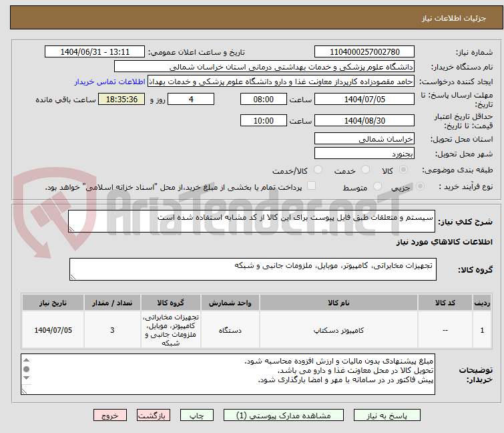Image resolution: width=504 pixels, height=433 pixels.
Task: Click the نام دستگاه خریدار field
Action: point(264,67)
